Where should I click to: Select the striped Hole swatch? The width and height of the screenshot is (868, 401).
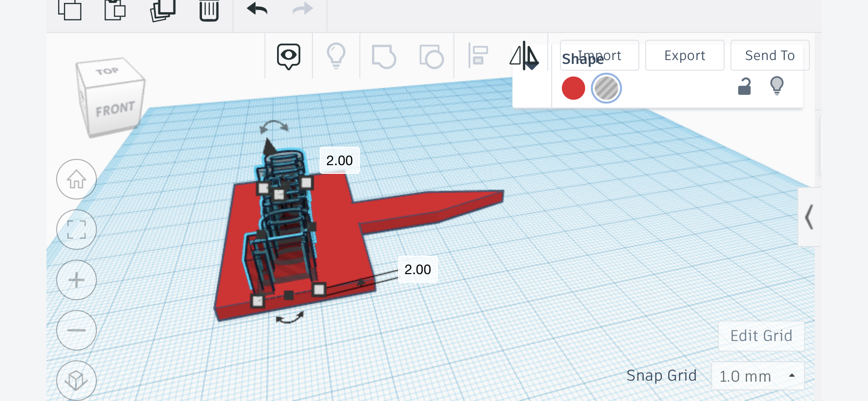pos(606,88)
